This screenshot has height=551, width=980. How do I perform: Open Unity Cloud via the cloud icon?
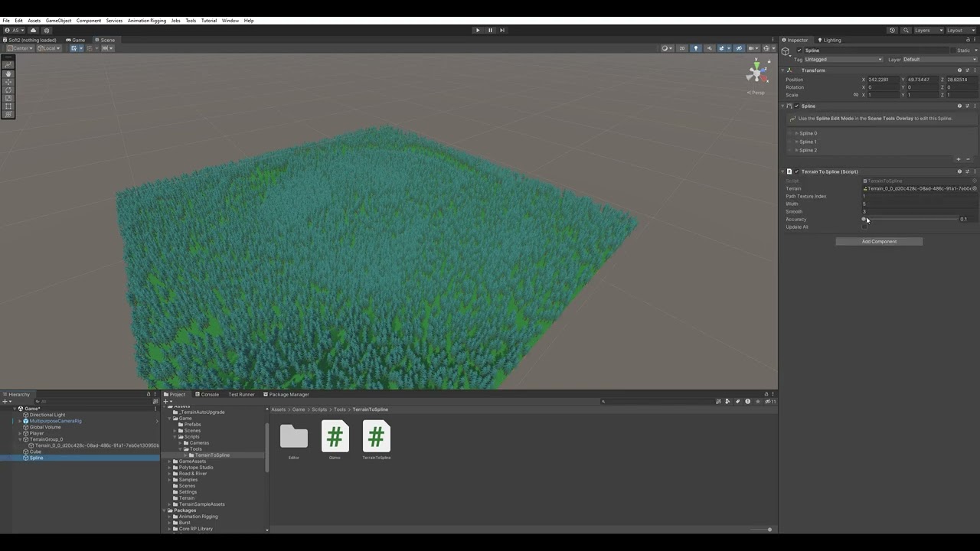[33, 31]
